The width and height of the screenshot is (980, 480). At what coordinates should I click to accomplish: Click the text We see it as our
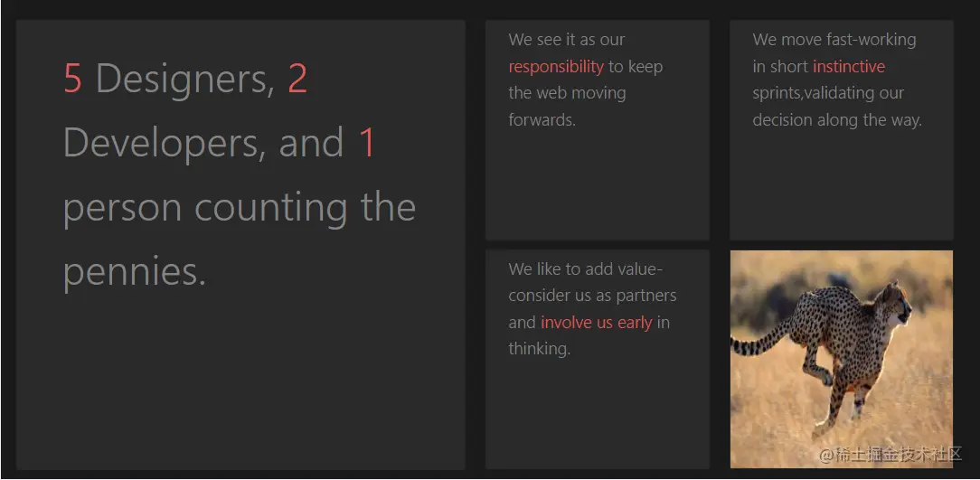coord(566,40)
